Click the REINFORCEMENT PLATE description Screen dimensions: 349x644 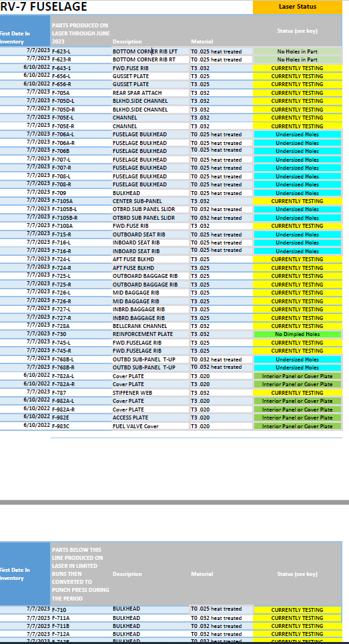tap(143, 334)
